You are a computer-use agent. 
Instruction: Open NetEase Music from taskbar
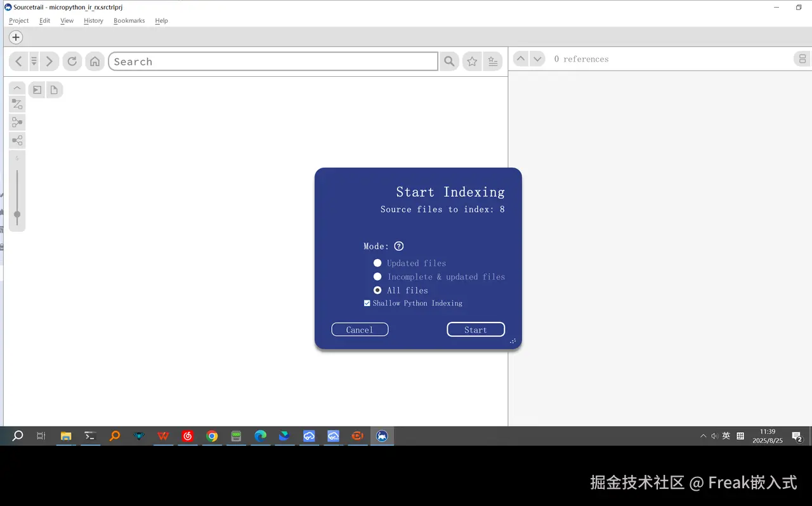tap(188, 436)
